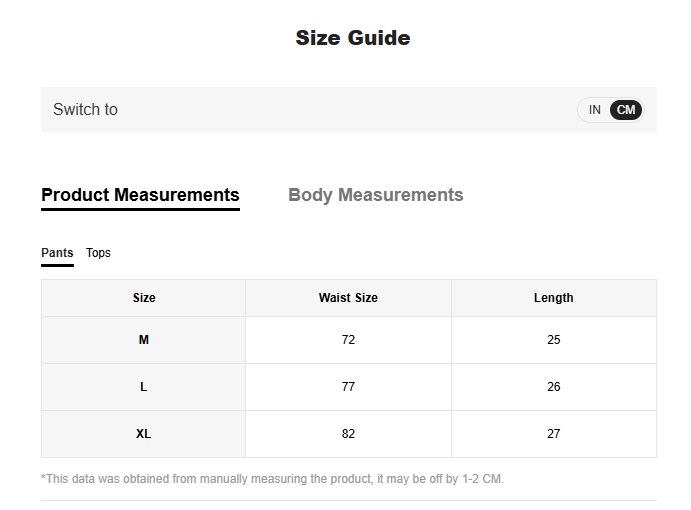Viewport: 691px width, 510px height.
Task: Switch to the Body Measurements tab
Action: [x=375, y=195]
